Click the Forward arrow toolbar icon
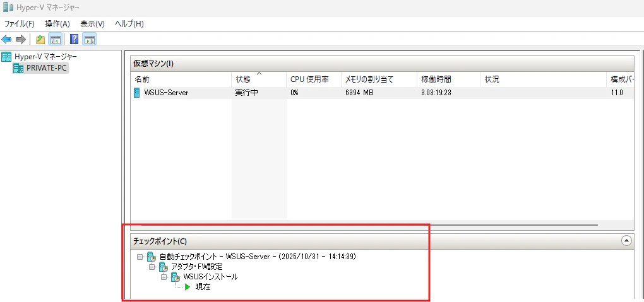Screen dimensions: 644x302 click(21, 39)
